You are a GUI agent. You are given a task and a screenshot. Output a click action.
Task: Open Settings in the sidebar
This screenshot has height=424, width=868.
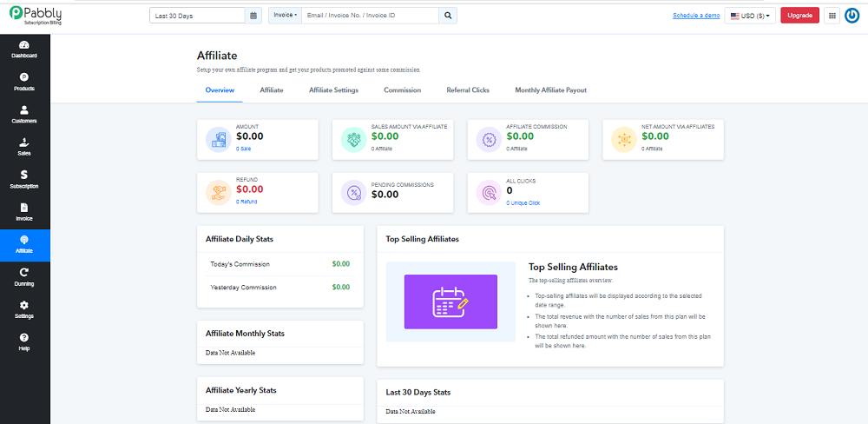[x=24, y=310]
